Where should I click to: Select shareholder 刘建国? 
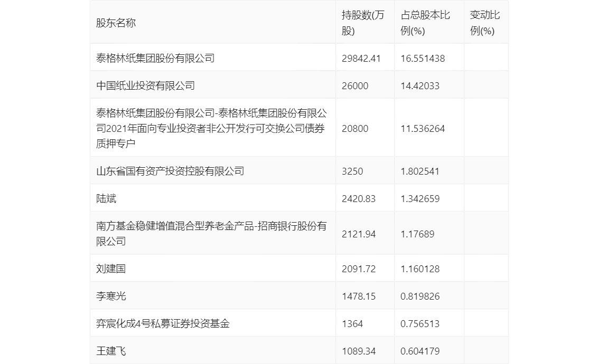(113, 268)
